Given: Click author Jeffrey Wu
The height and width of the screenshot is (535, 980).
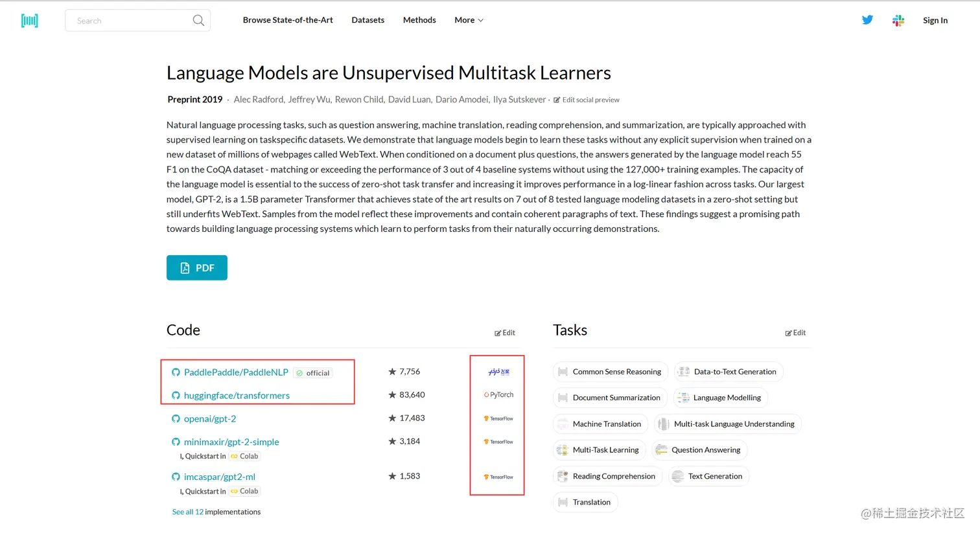Looking at the screenshot, I should coord(309,100).
